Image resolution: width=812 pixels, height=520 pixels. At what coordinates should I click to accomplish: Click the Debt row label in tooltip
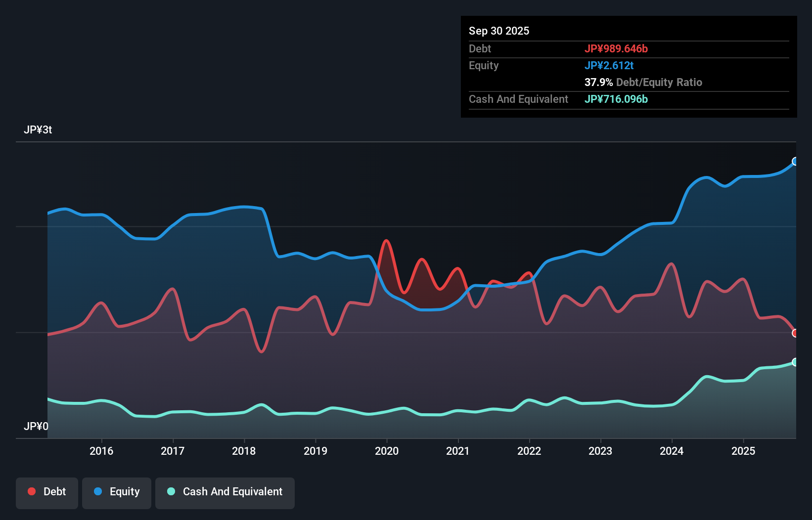pos(480,48)
